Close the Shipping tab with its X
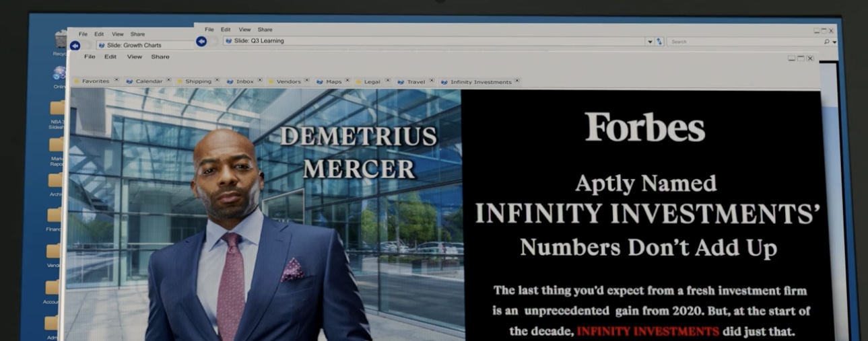 217,79
